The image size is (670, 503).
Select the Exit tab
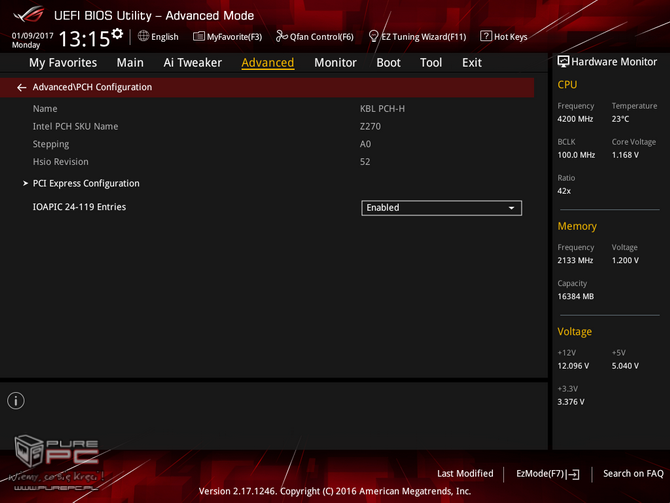coord(472,63)
